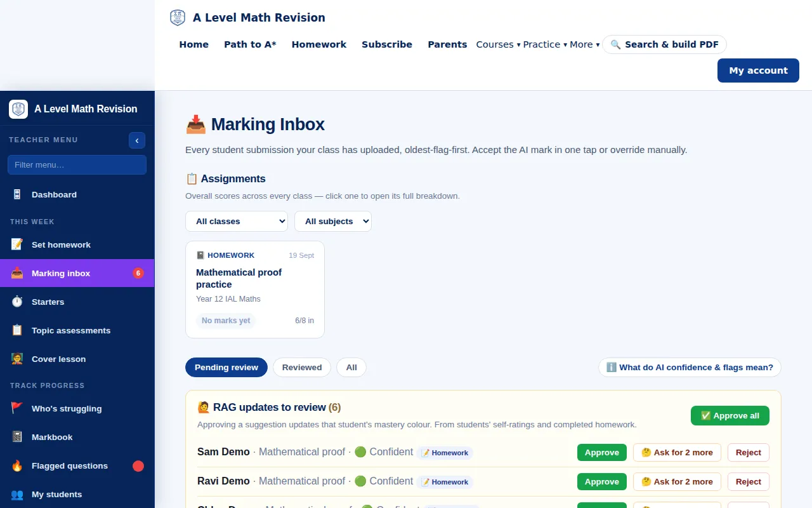Click the Ravi Demo student name
This screenshot has width=812, height=508.
coord(223,481)
